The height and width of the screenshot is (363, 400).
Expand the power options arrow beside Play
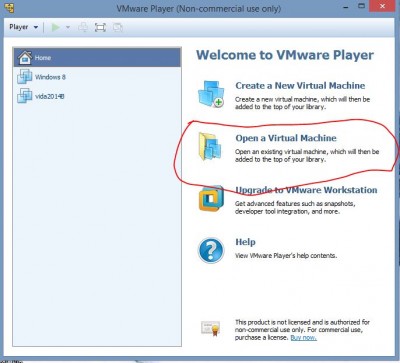coord(68,27)
